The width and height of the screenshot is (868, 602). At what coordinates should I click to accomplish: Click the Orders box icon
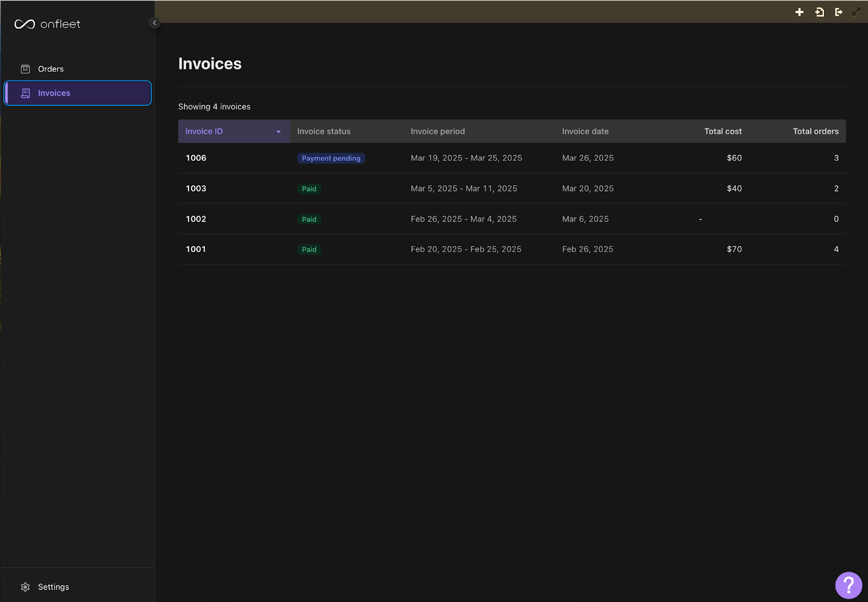point(25,69)
